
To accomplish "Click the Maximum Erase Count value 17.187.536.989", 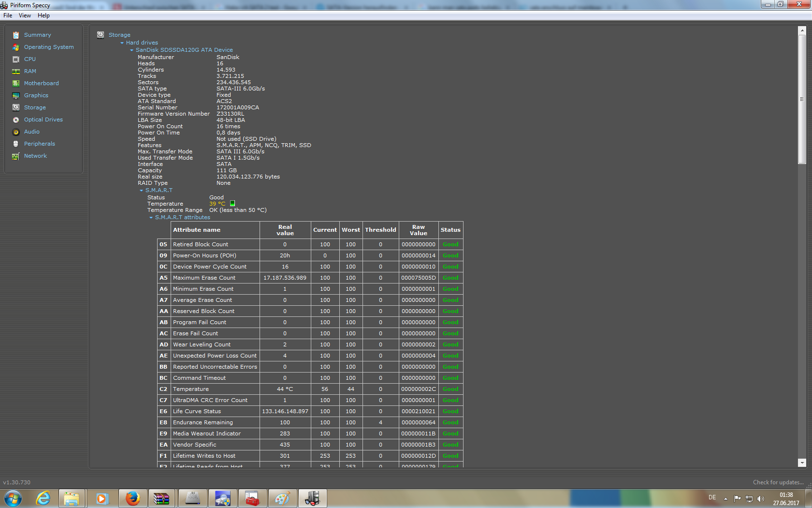I will coord(285,278).
